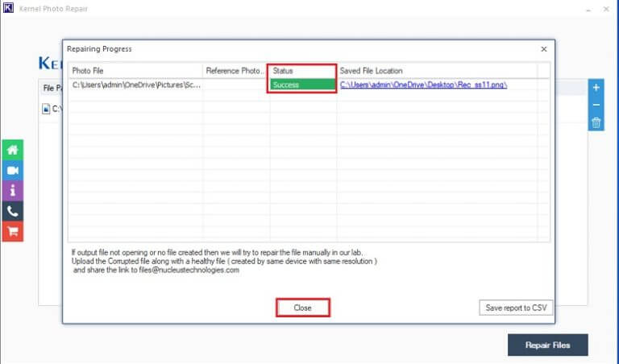Add a file with the plus icon

596,88
